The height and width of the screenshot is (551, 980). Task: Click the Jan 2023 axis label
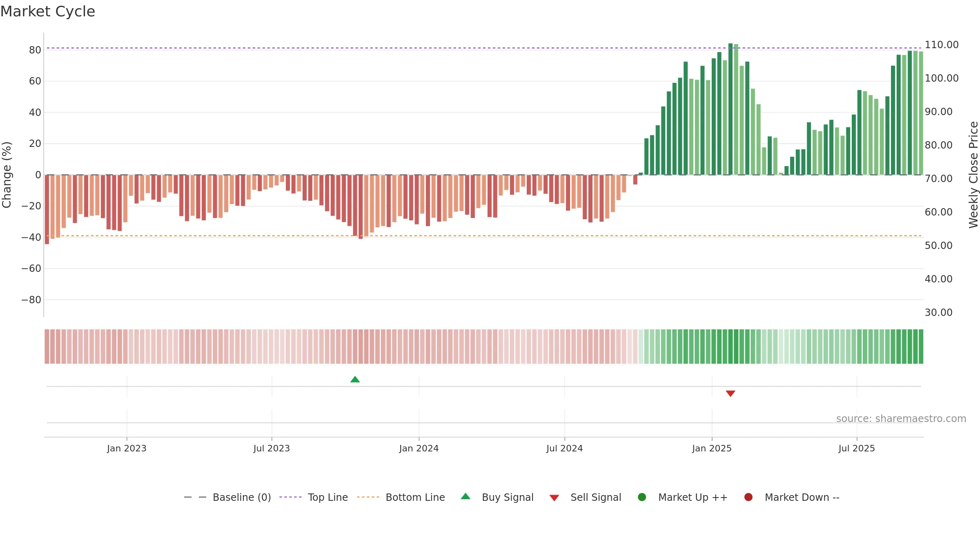click(x=127, y=449)
